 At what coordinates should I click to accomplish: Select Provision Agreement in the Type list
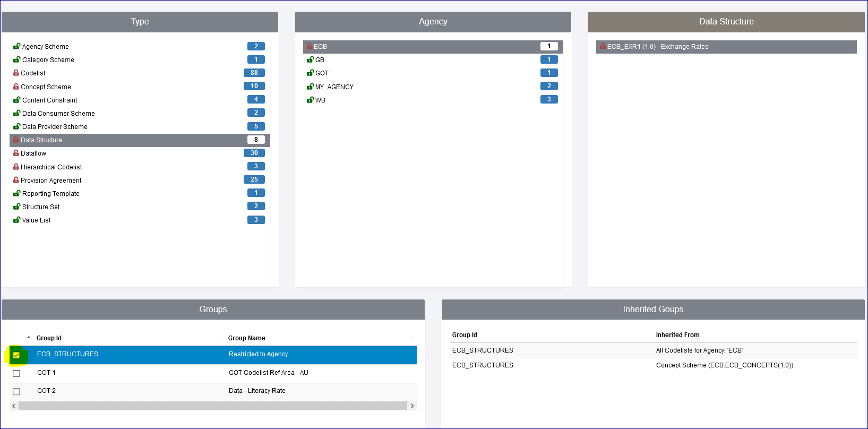click(51, 181)
